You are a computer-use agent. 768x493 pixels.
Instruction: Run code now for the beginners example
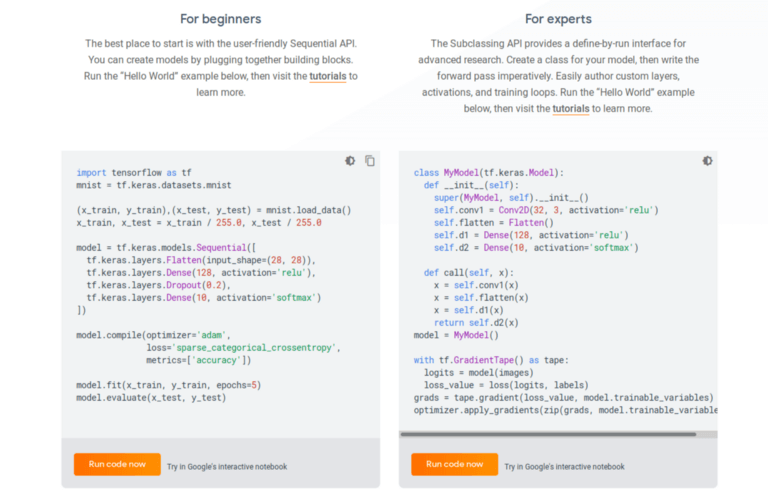[x=117, y=464]
